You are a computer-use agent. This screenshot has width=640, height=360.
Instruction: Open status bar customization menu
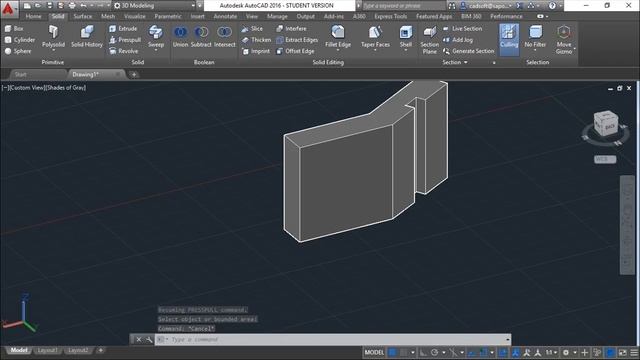[634, 352]
